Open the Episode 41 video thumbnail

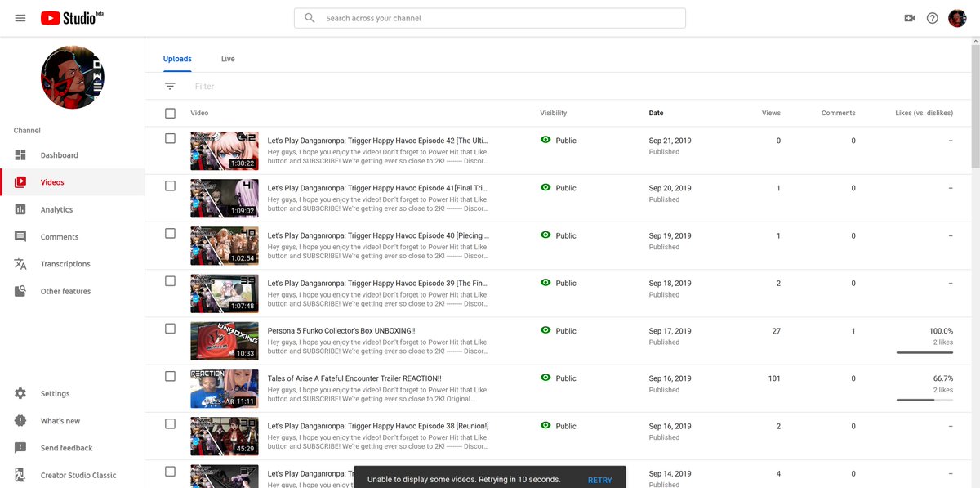(x=225, y=198)
